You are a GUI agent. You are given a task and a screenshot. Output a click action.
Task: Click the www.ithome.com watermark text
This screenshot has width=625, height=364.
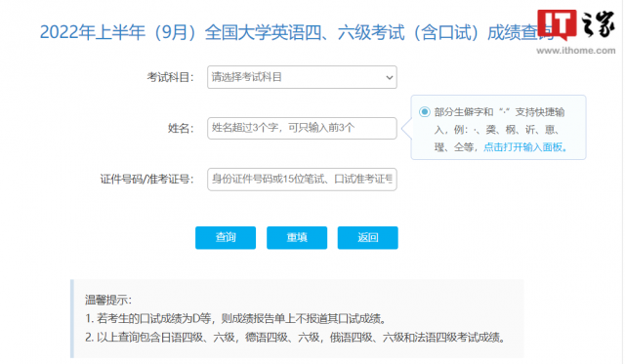click(x=575, y=51)
